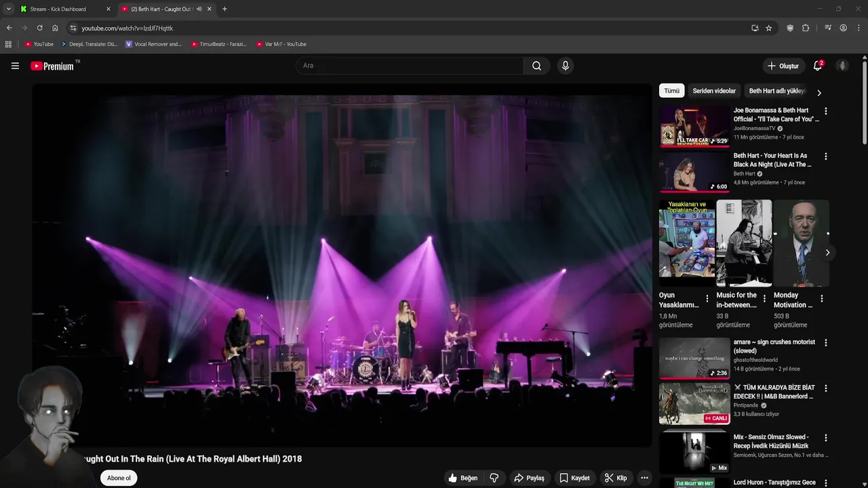The height and width of the screenshot is (488, 868).
Task: Open media controls music icon
Action: (x=828, y=28)
